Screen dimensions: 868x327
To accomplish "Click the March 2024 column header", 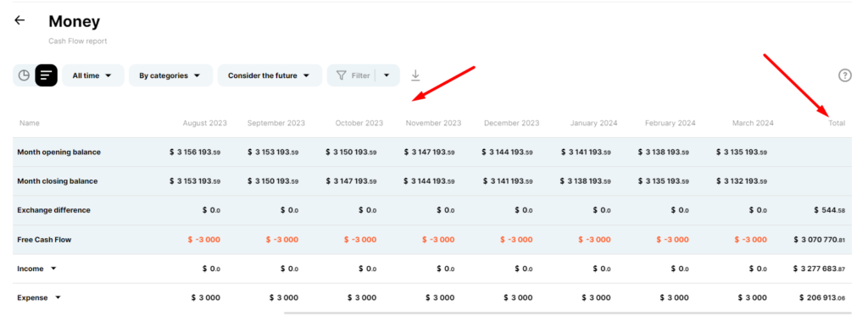I will [753, 123].
